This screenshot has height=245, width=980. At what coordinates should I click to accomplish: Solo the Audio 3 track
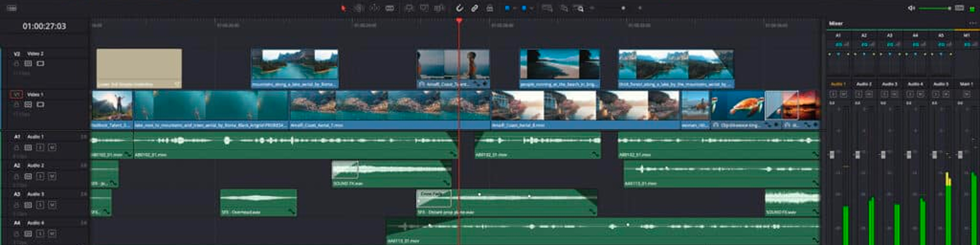click(40, 205)
